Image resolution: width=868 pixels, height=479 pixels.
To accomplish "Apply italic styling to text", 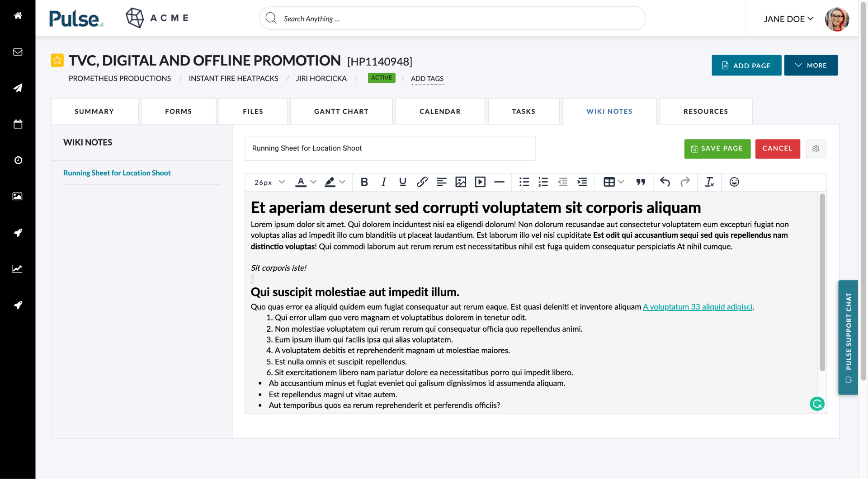I will pos(383,182).
